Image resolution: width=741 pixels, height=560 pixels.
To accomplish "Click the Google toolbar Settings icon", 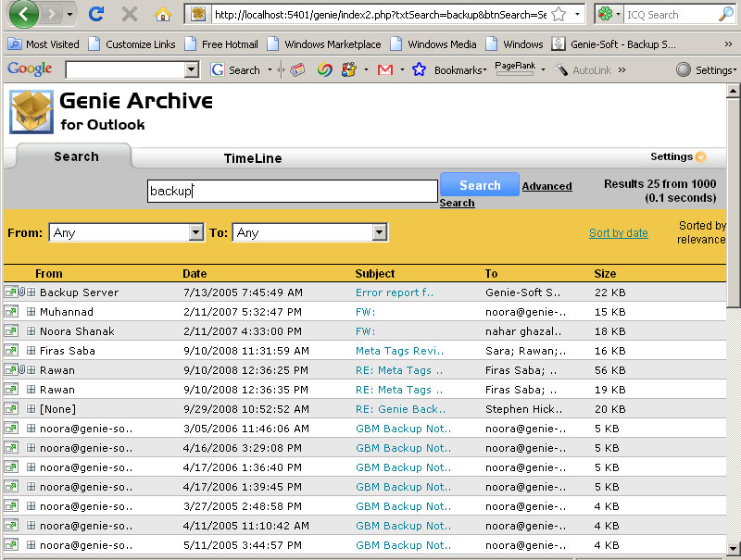I will tap(683, 69).
